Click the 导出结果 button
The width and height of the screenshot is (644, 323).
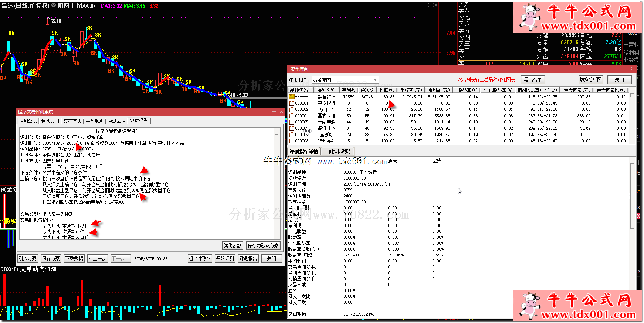coord(533,79)
